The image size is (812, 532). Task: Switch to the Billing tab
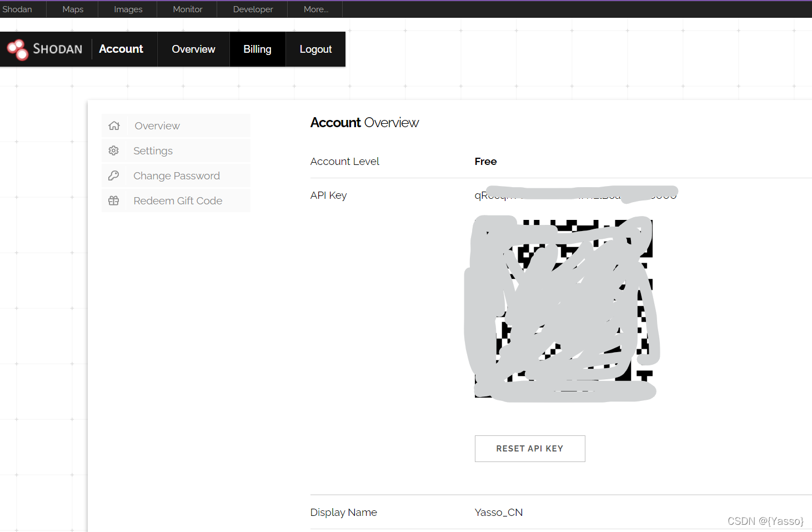pyautogui.click(x=258, y=49)
